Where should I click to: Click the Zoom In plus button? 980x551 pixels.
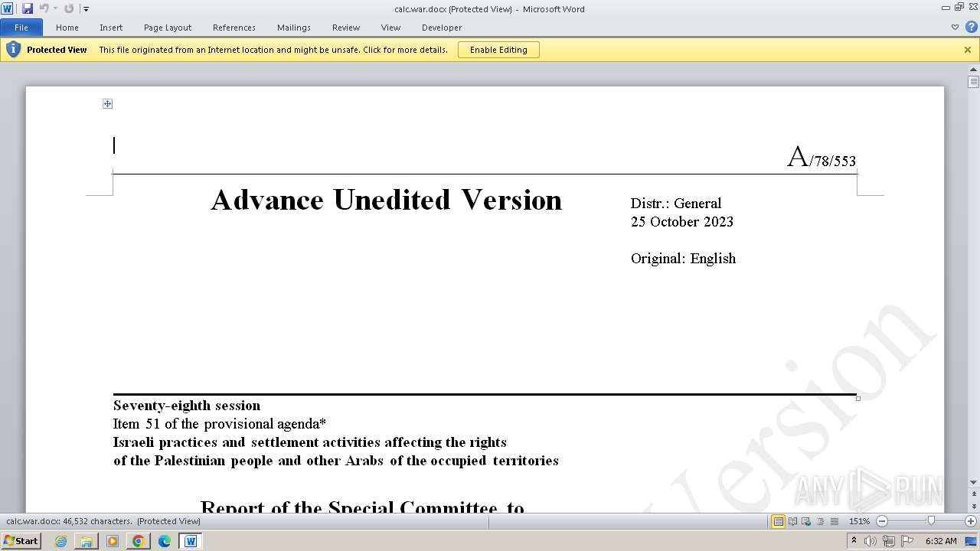(971, 521)
